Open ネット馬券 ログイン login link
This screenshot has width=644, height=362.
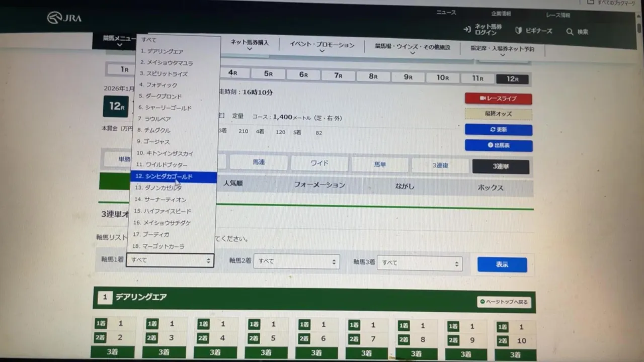click(482, 29)
